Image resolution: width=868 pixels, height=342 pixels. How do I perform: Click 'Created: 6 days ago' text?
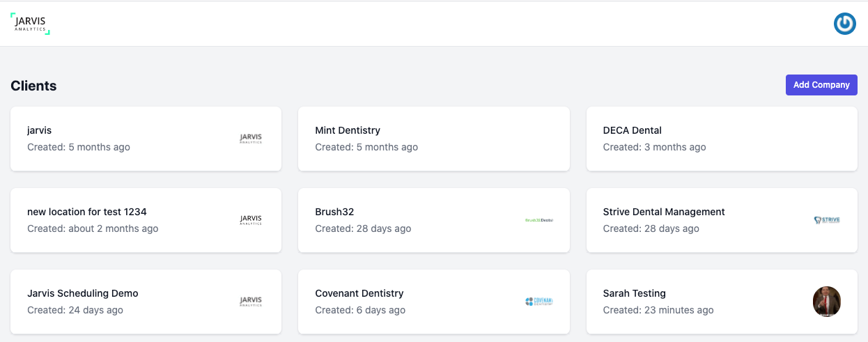360,310
